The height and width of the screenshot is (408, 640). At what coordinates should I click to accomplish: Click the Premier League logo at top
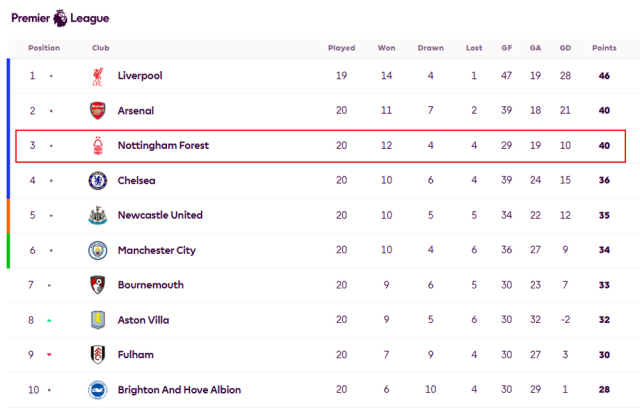(60, 17)
